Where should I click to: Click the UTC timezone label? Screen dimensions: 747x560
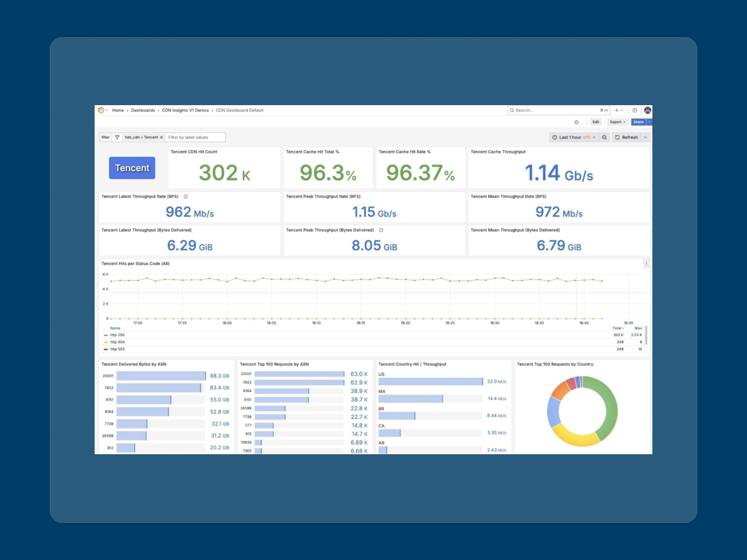pos(586,137)
